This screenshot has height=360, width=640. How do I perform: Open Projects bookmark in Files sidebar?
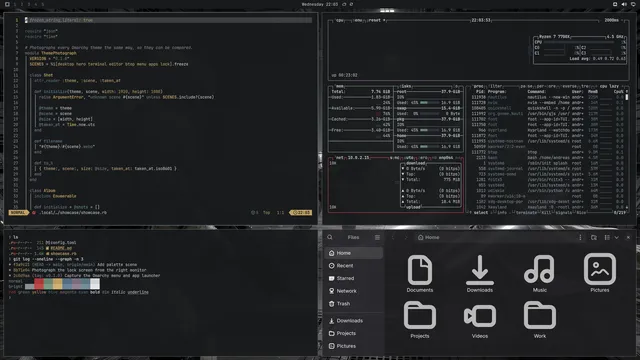(353, 333)
